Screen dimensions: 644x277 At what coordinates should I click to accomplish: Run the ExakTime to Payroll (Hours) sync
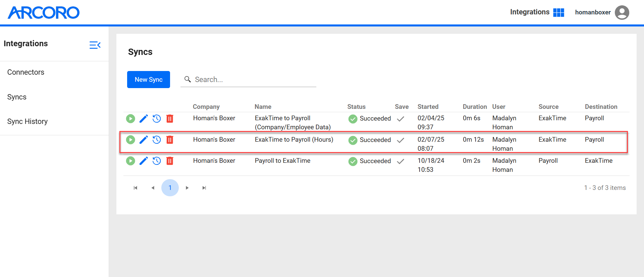[x=130, y=140]
